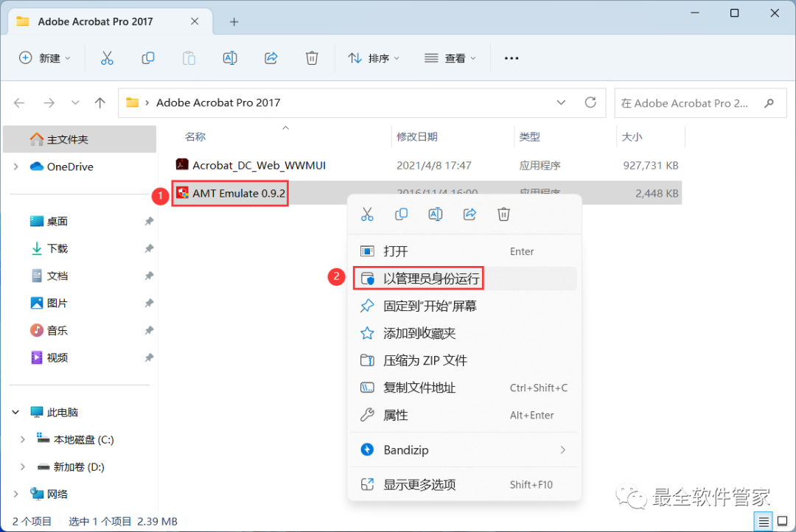Switch to details view icon in the status bar
The height and width of the screenshot is (532, 796).
tap(764, 522)
